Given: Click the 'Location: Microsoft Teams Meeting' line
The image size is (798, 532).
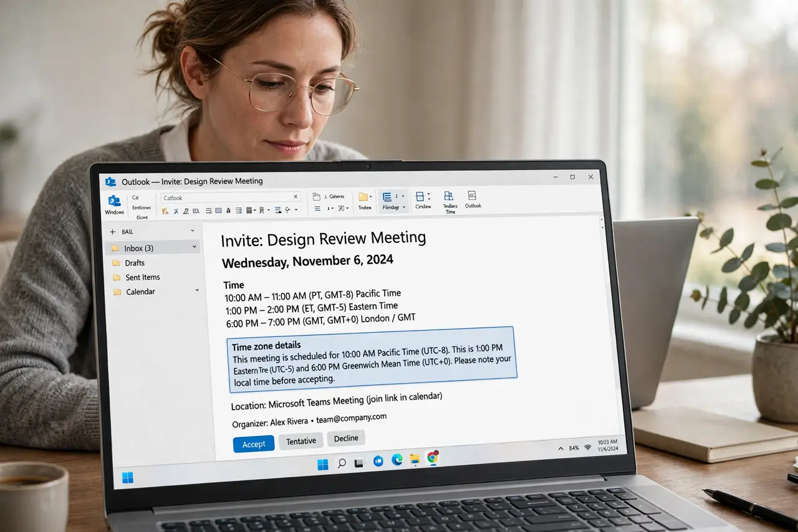Looking at the screenshot, I should (337, 401).
